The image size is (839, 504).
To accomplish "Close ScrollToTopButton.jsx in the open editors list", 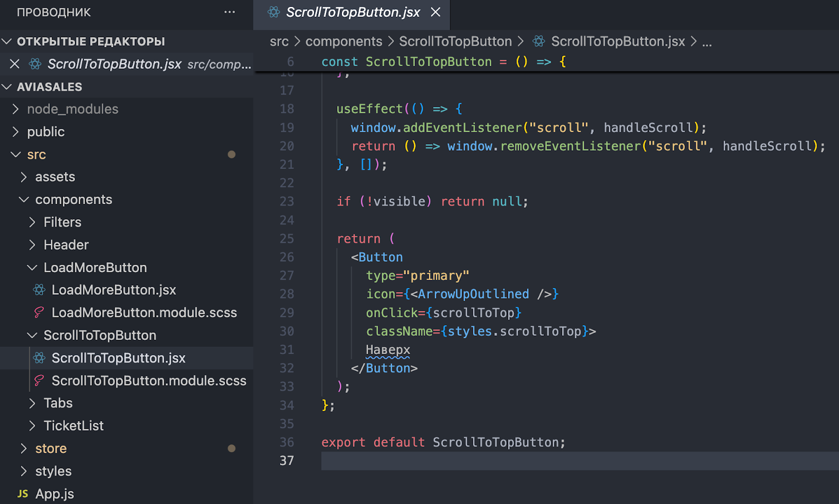I will click(x=15, y=64).
